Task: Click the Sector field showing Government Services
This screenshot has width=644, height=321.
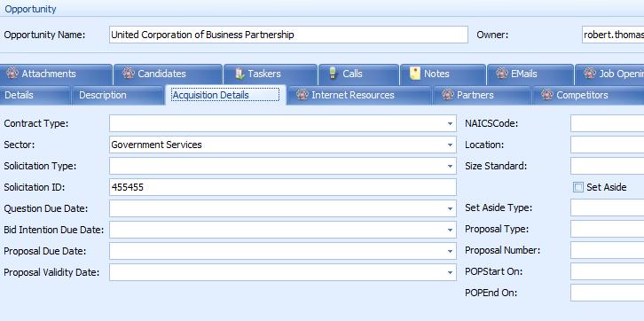Action: click(283, 145)
